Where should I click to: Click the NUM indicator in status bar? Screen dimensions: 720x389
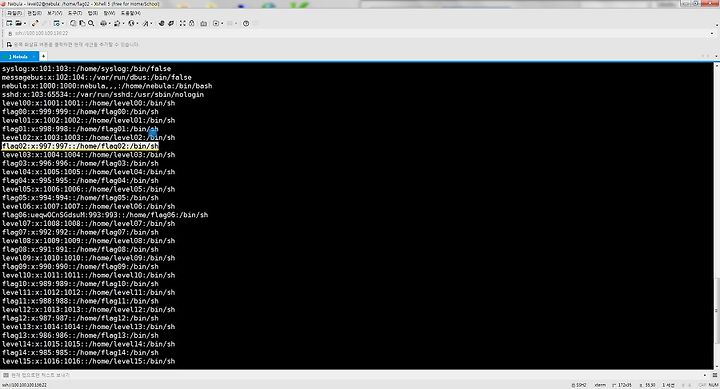click(x=714, y=385)
